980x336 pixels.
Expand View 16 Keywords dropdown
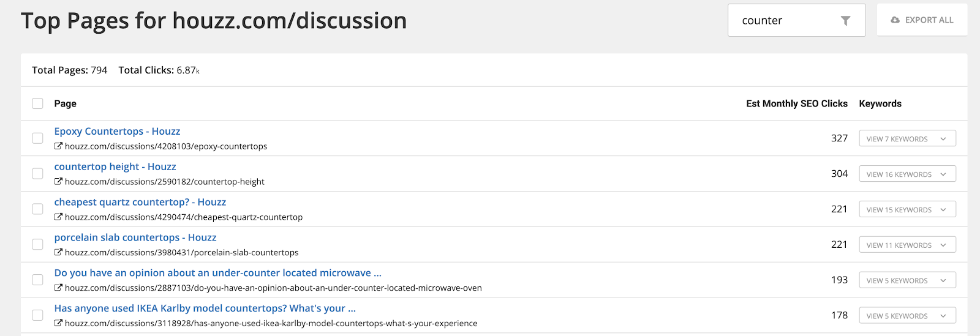click(x=907, y=174)
